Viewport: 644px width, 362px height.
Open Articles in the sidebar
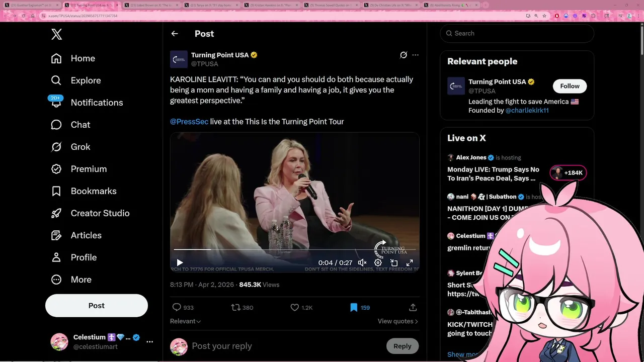click(76, 235)
